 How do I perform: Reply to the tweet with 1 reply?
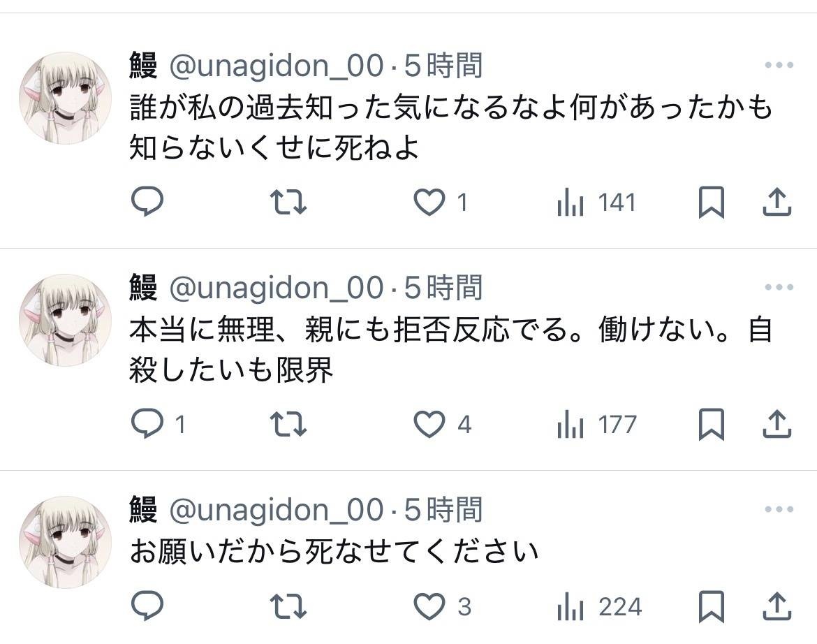coord(147,424)
